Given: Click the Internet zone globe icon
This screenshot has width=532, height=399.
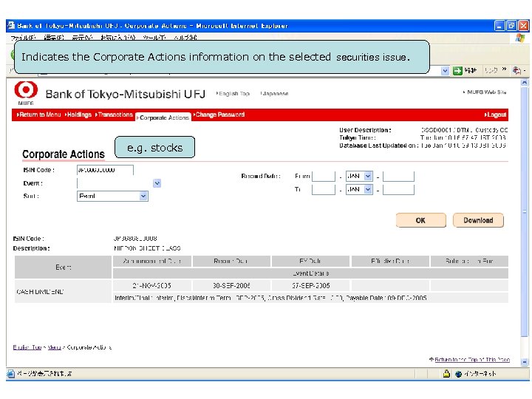Looking at the screenshot, I should tap(458, 374).
